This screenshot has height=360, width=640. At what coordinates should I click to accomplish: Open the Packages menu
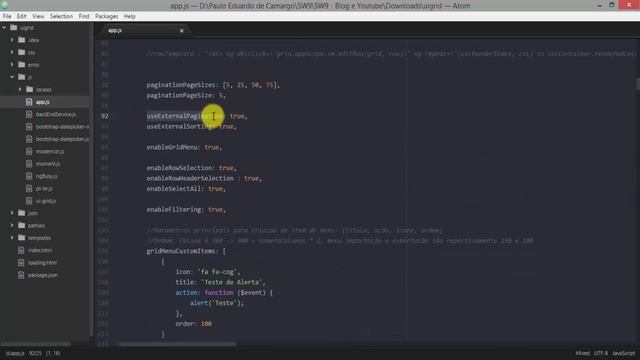click(106, 16)
